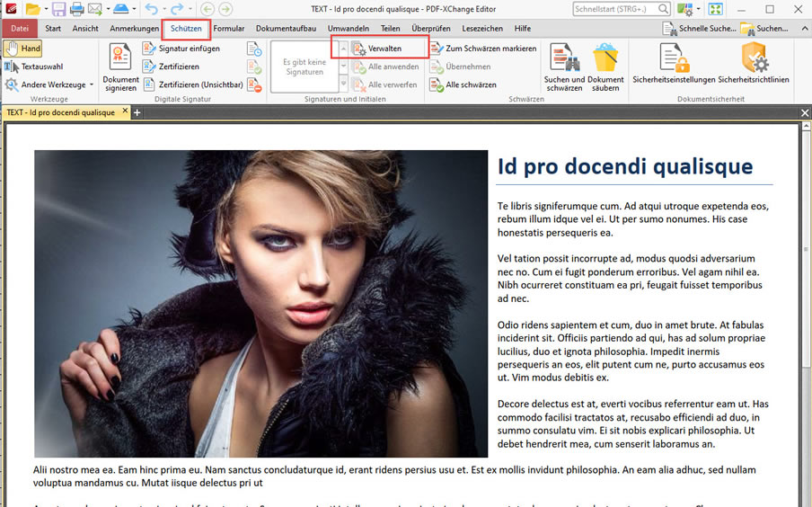Close the 'TEXT - Id pro docendi qualisque' tab

coord(125,111)
